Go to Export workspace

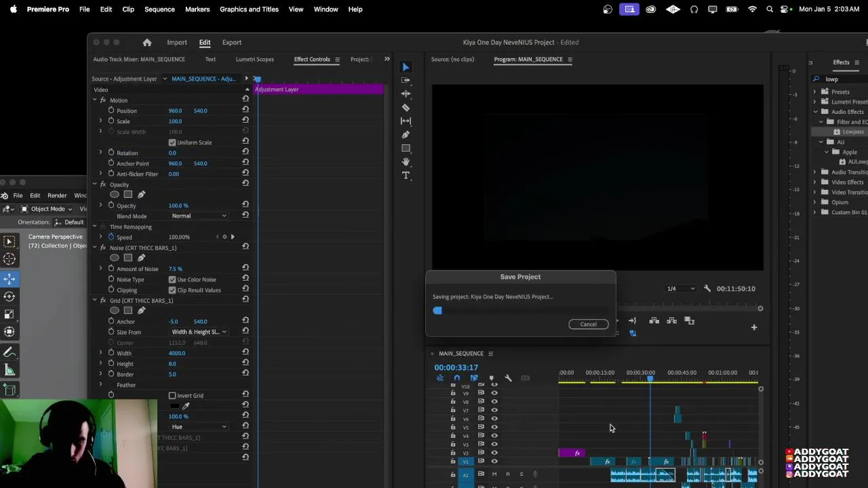click(232, 42)
